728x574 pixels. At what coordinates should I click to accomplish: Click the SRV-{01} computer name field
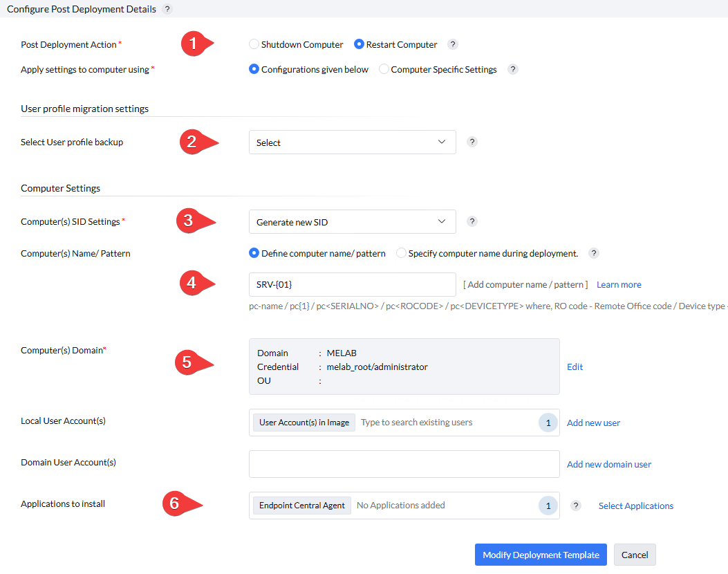click(x=352, y=284)
